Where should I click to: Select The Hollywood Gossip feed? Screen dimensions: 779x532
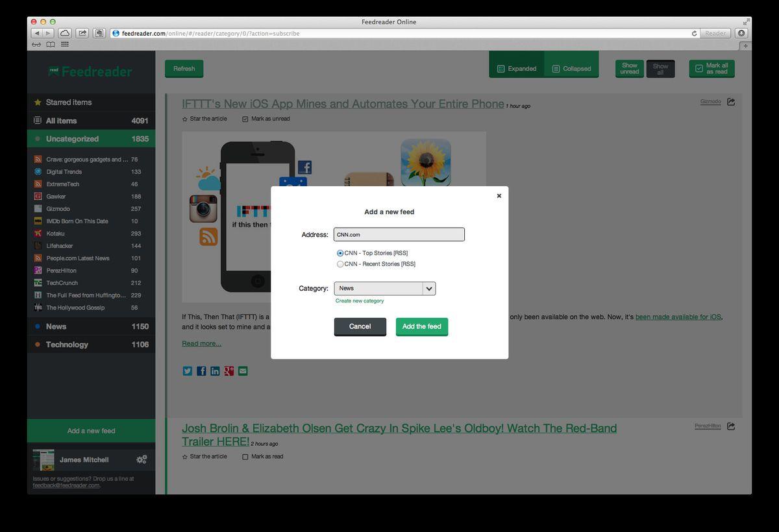click(91, 308)
